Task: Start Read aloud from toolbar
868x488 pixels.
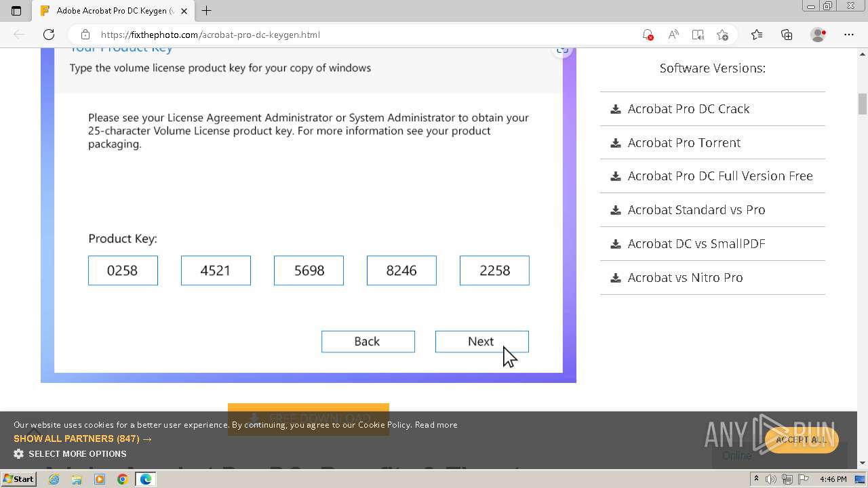Action: tap(673, 35)
